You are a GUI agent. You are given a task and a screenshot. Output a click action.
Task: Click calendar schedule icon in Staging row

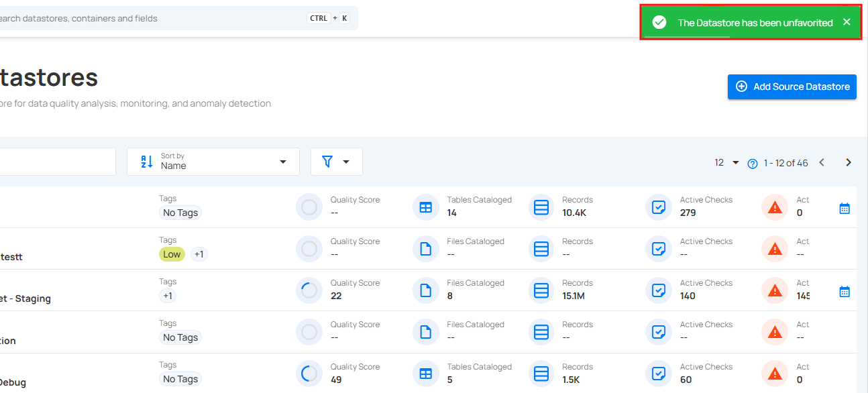pos(845,292)
